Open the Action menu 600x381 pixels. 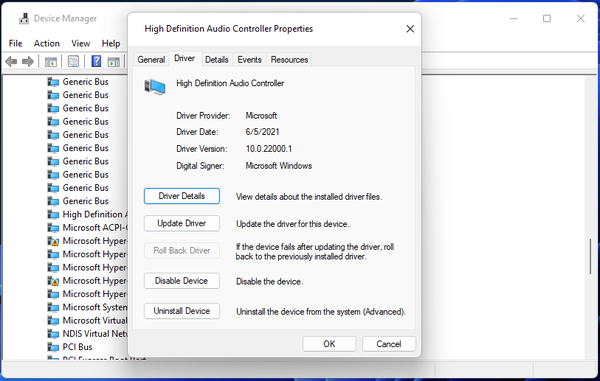pos(47,43)
